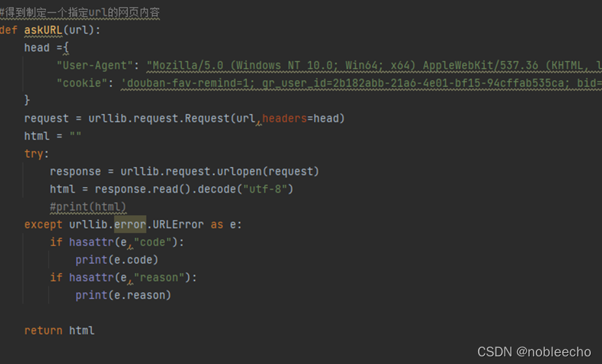Viewport: 602px width, 364px height.
Task: Click URLError in the except clause
Action: coord(178,224)
